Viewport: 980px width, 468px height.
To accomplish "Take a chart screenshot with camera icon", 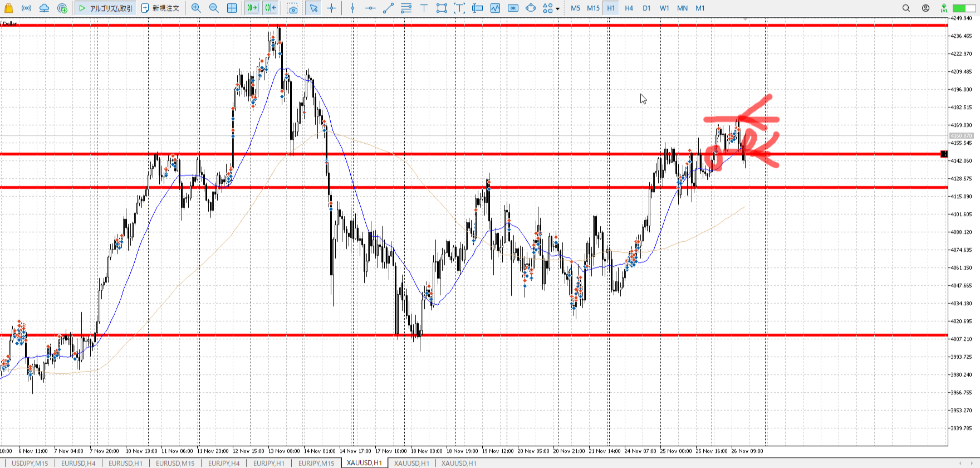I will tap(292, 8).
